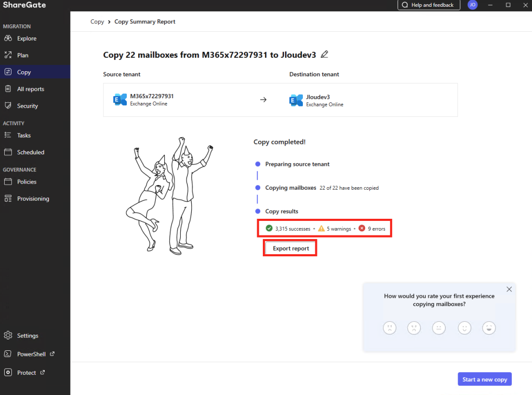Open Settings gear icon
The image size is (532, 395).
click(8, 335)
